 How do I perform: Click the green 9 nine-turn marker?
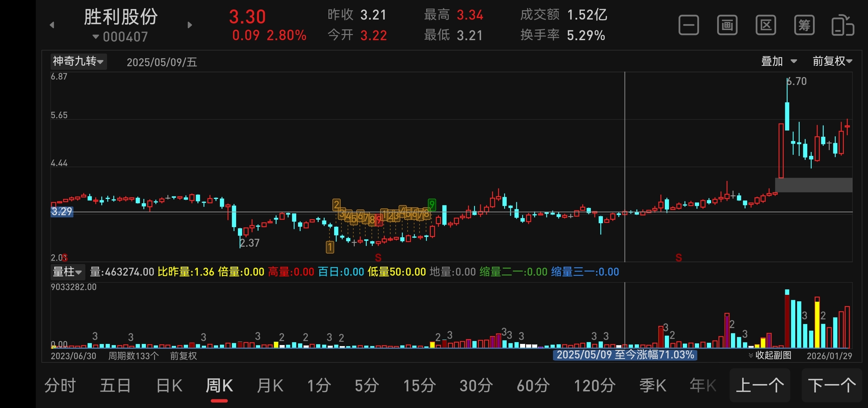tap(431, 204)
